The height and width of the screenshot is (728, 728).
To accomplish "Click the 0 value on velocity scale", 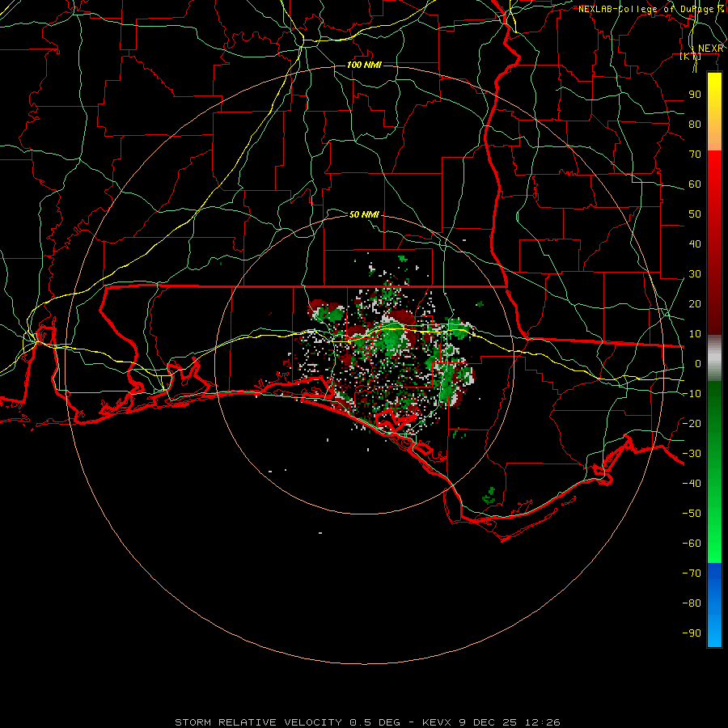I will [x=698, y=363].
